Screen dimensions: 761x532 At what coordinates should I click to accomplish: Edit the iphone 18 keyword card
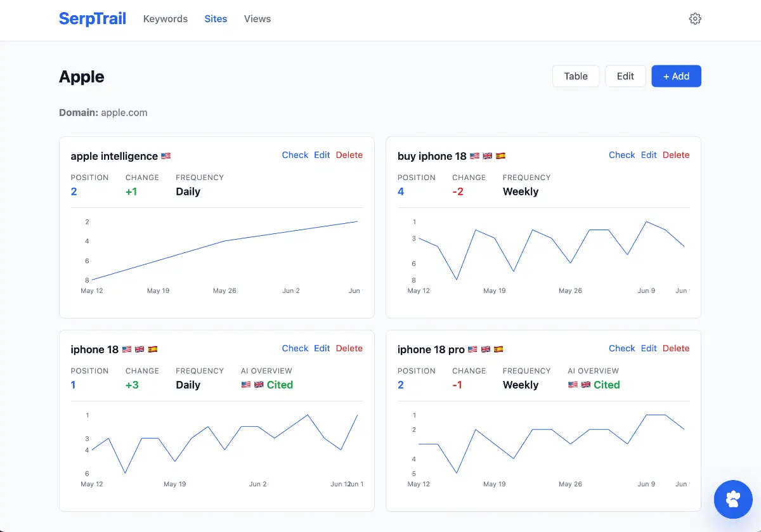point(322,348)
